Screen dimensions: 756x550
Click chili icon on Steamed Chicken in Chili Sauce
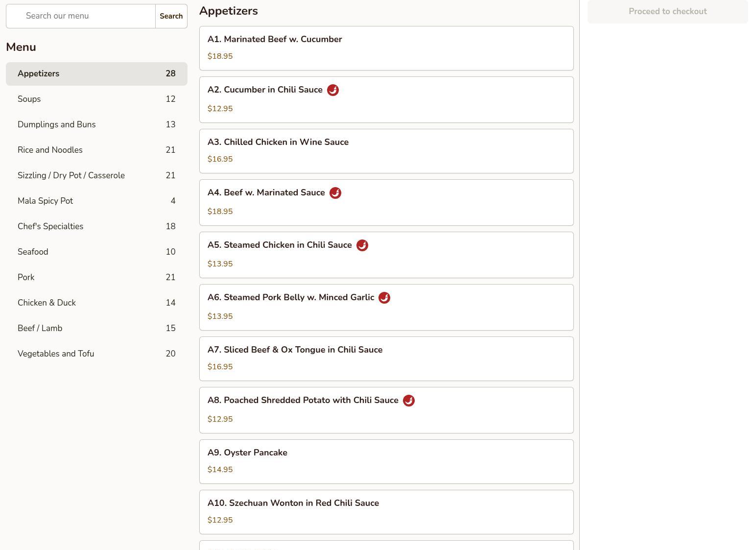362,245
